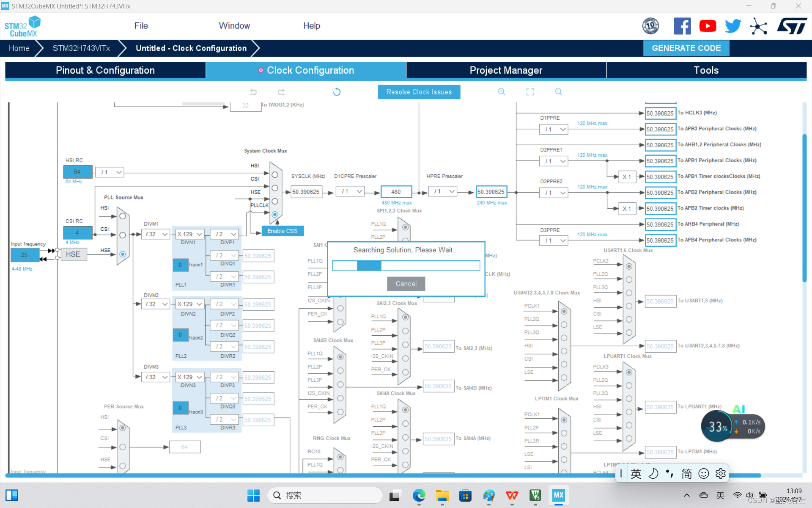812x508 pixels.
Task: Open the ST YouTube channel icon
Action: coord(708,26)
